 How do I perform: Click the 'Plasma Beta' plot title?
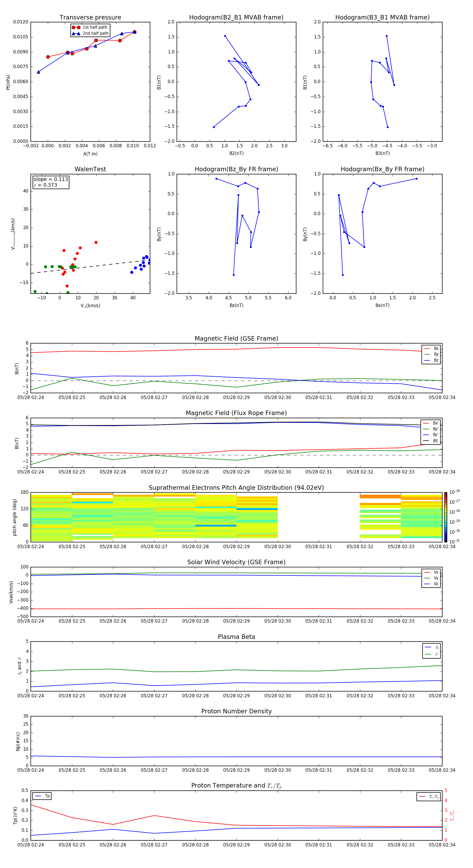pos(236,637)
